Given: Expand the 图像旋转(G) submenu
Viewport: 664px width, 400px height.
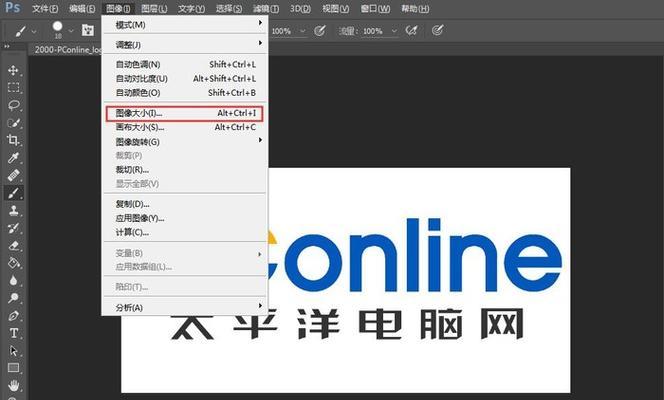Looking at the screenshot, I should click(185, 142).
